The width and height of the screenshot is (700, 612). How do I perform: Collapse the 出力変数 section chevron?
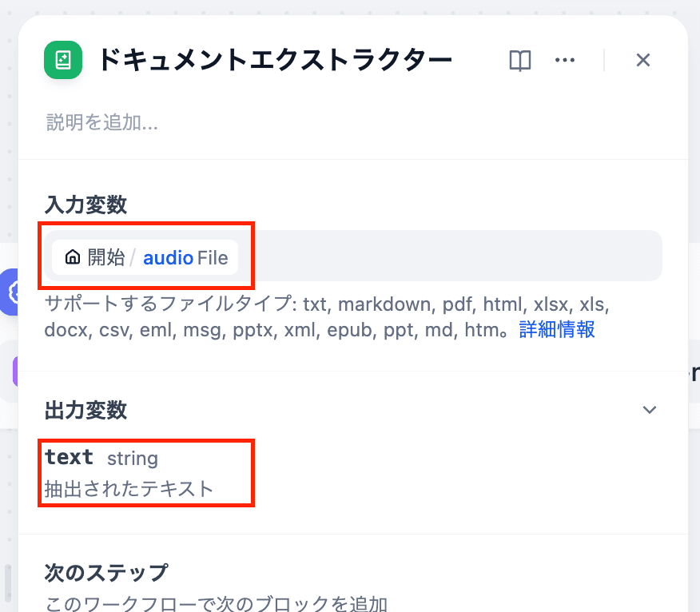pyautogui.click(x=650, y=410)
